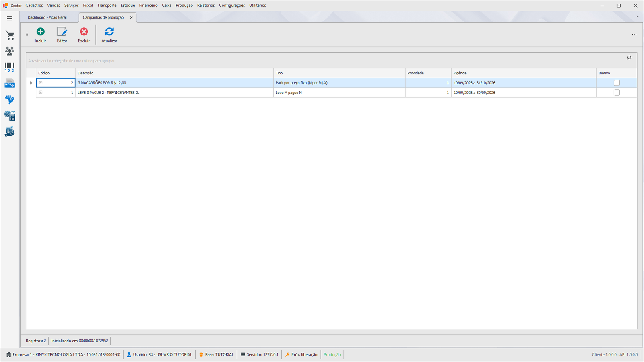Sort by the Descrição column header
This screenshot has width=644, height=362.
point(174,73)
